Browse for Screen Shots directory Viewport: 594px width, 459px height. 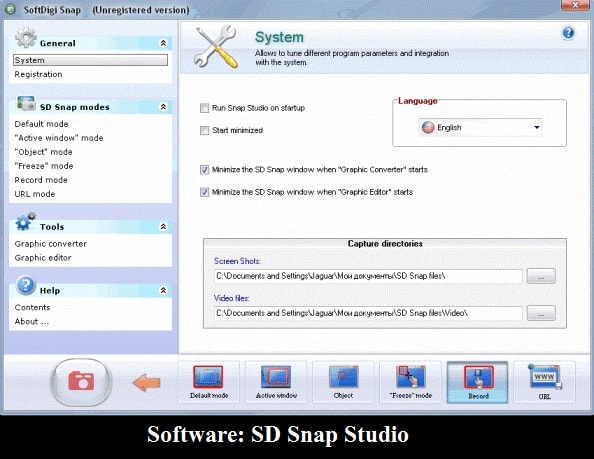pyautogui.click(x=541, y=276)
